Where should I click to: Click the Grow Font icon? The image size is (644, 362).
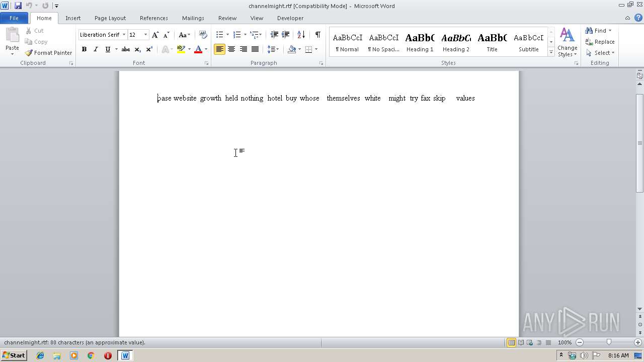(155, 35)
